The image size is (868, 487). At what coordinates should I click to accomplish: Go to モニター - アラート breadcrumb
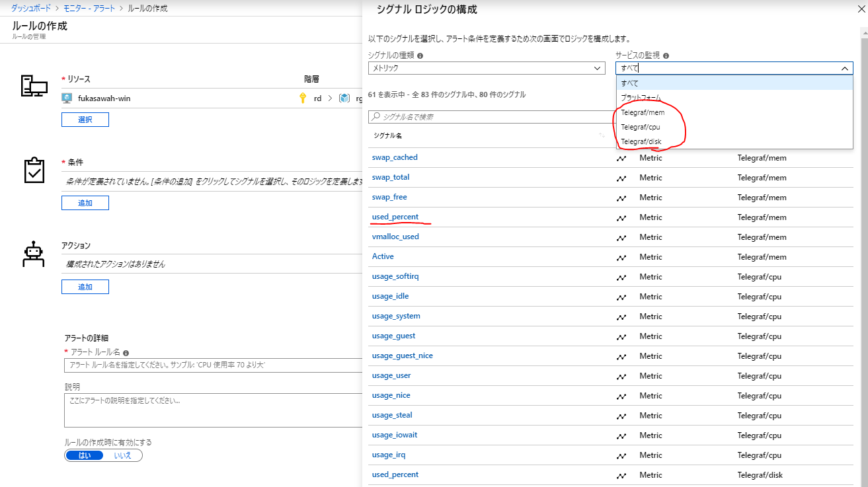point(89,8)
